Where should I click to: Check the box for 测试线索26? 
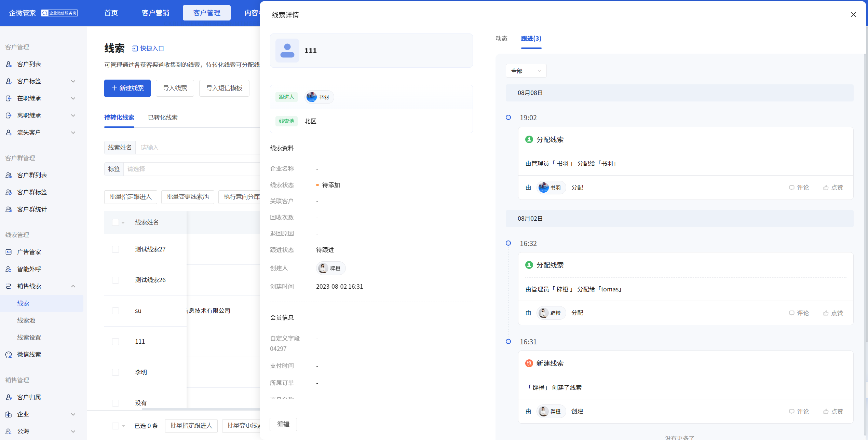tap(116, 280)
